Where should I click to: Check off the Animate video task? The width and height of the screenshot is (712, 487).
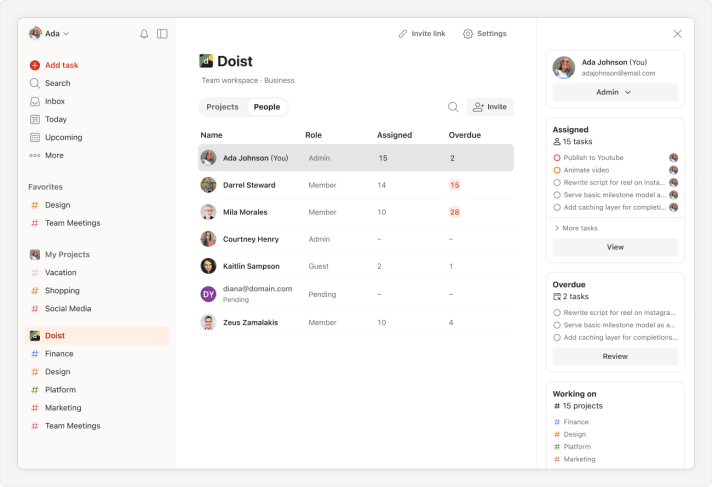[x=557, y=170]
